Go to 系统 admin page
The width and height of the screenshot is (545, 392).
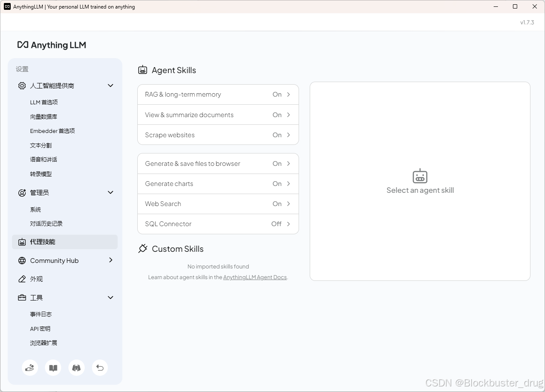coord(36,209)
